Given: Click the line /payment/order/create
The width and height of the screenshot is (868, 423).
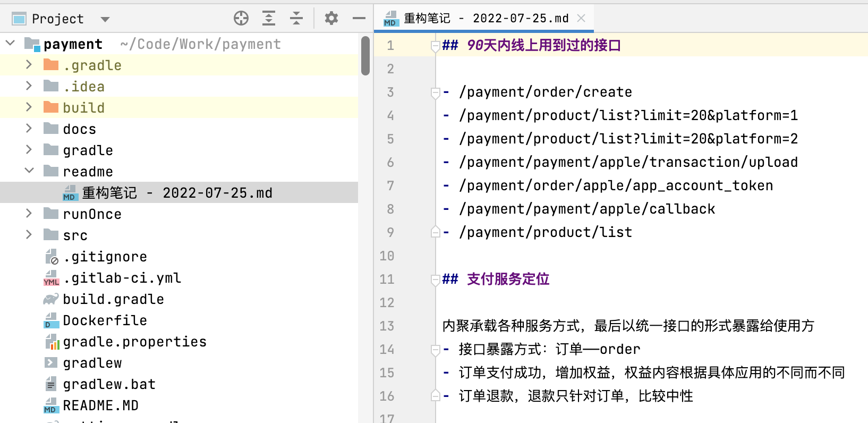Looking at the screenshot, I should click(545, 92).
